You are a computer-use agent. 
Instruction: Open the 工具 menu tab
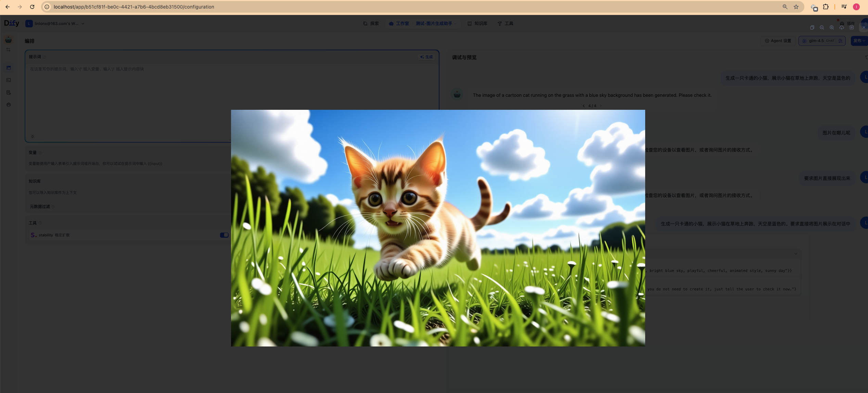(505, 24)
